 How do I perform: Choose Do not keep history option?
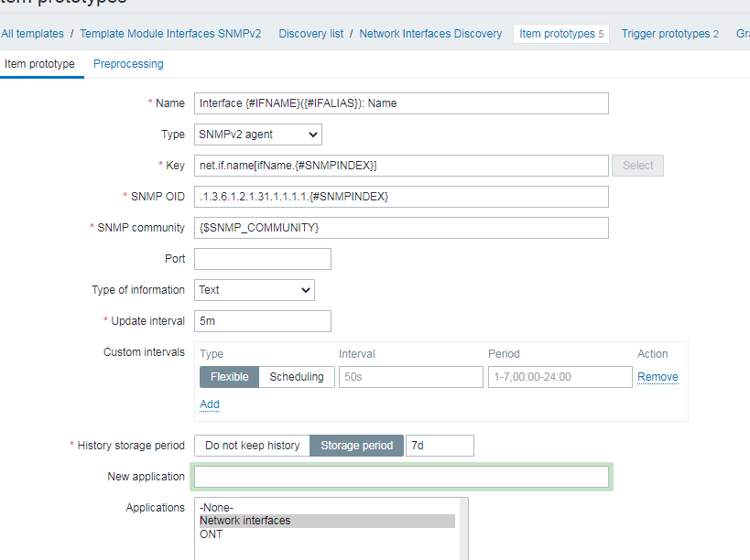[252, 446]
